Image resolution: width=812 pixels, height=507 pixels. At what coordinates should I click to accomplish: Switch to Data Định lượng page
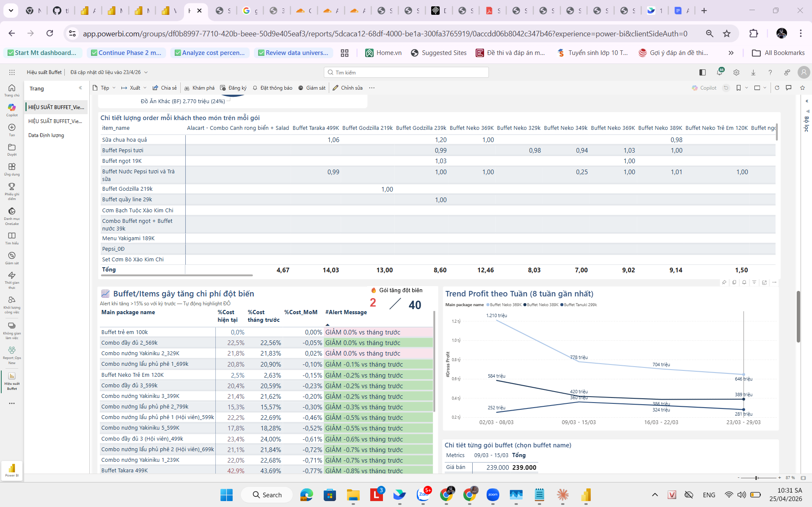coord(46,135)
